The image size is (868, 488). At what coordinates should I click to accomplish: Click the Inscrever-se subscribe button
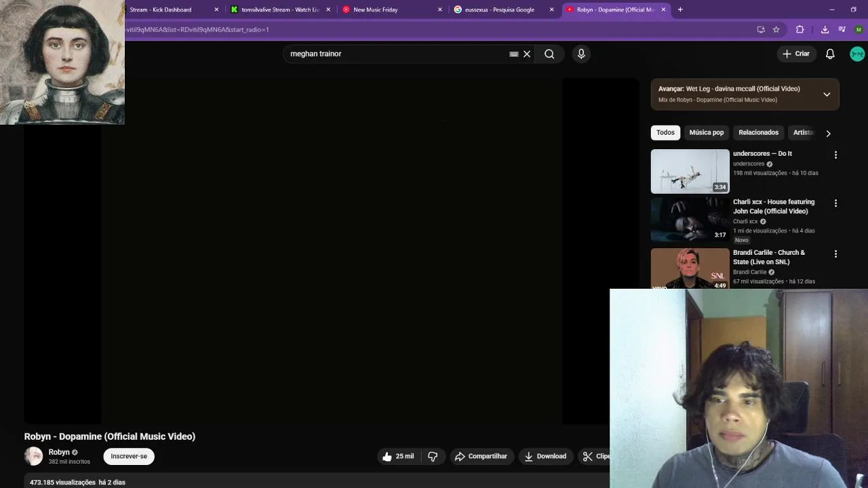coord(129,456)
